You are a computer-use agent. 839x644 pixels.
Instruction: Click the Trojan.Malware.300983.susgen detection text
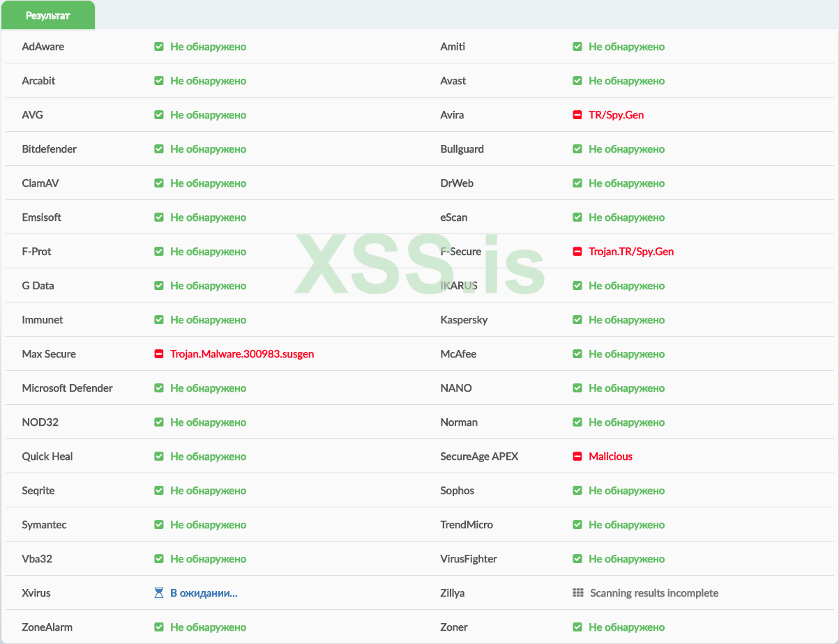pos(242,354)
